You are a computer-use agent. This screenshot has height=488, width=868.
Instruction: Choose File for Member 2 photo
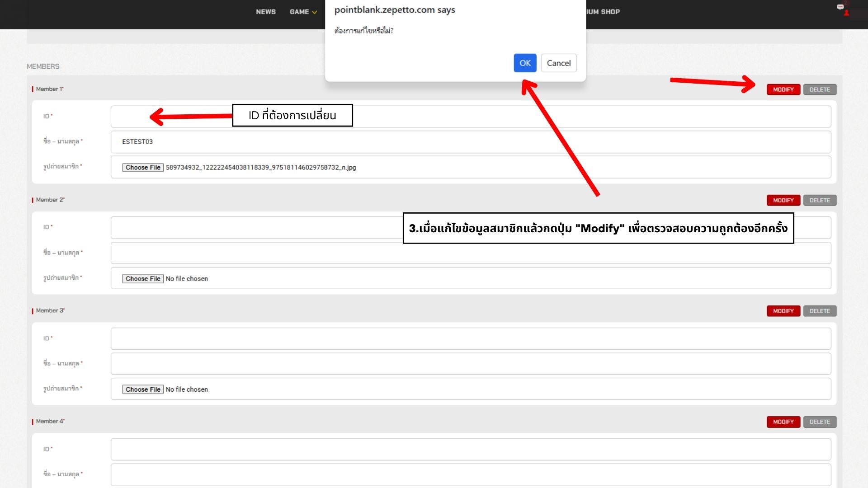point(143,279)
